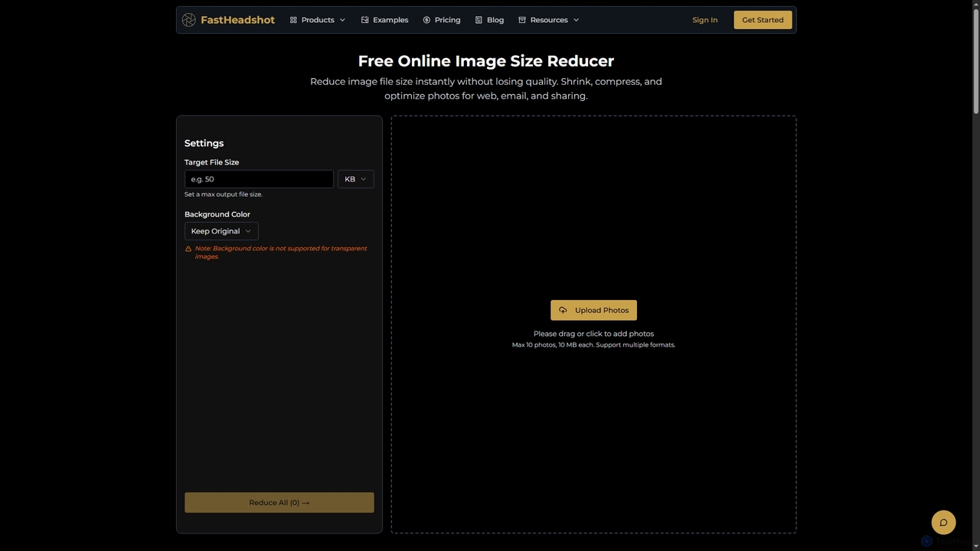Click 'Free Online Image Size Reducer' heading
The height and width of the screenshot is (551, 980).
(486, 60)
